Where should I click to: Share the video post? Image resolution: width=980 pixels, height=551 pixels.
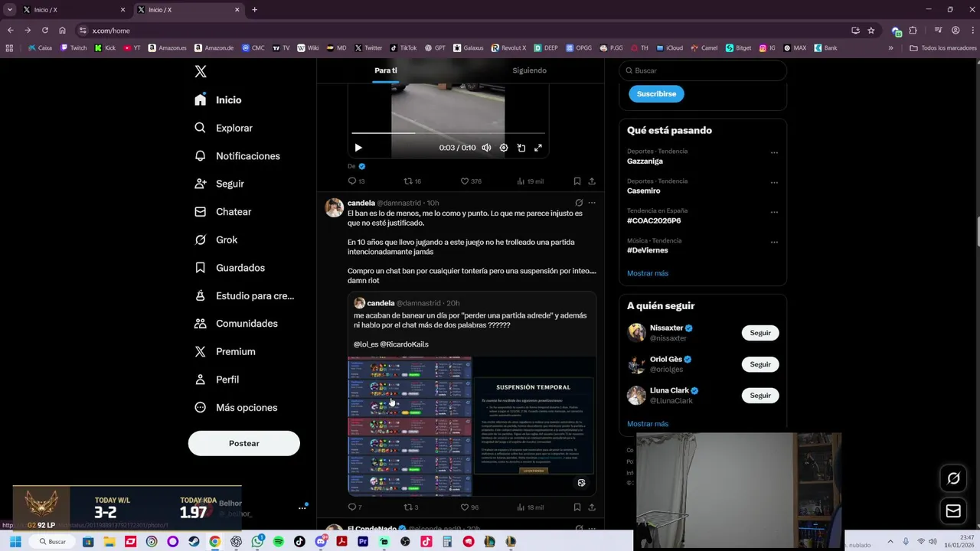pyautogui.click(x=592, y=181)
